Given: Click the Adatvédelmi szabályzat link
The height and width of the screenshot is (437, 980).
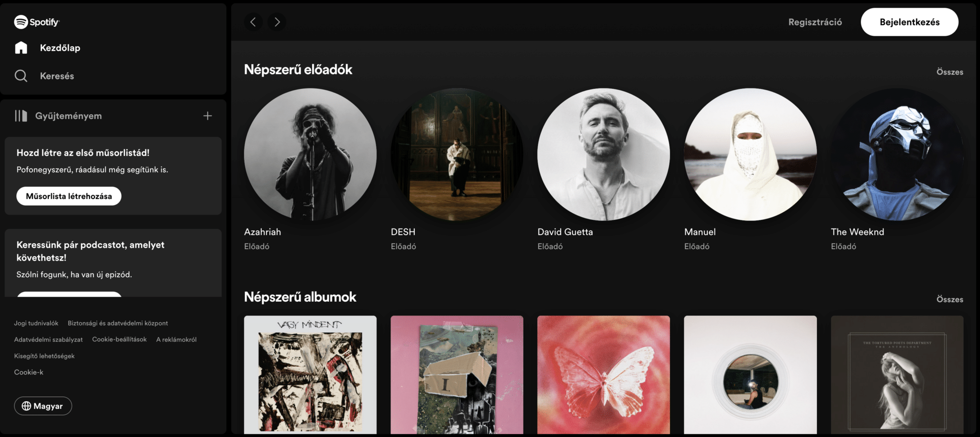Looking at the screenshot, I should [48, 339].
